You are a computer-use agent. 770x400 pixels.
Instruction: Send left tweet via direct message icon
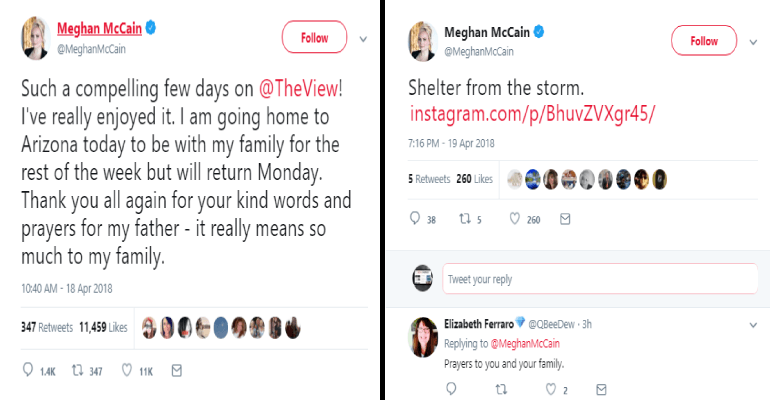176,371
